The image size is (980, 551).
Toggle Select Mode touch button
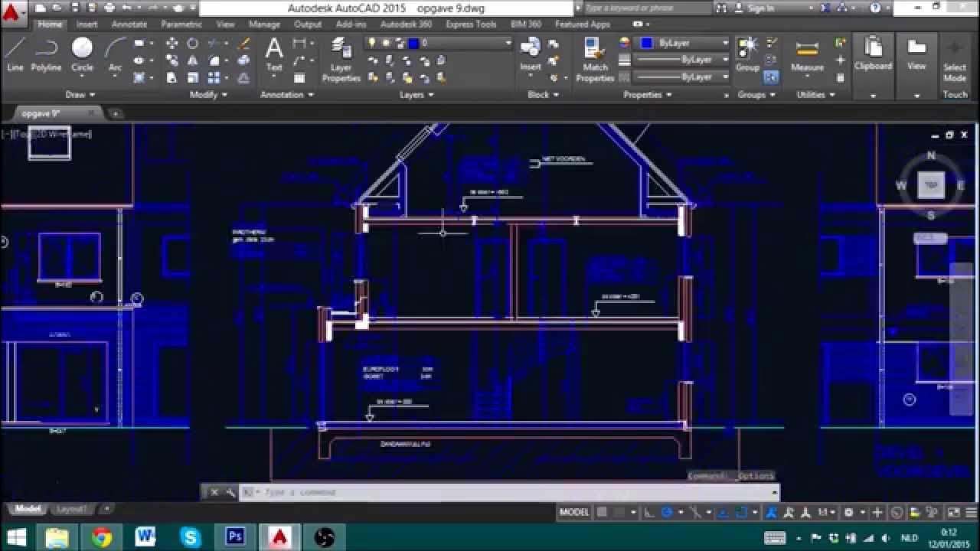955,60
